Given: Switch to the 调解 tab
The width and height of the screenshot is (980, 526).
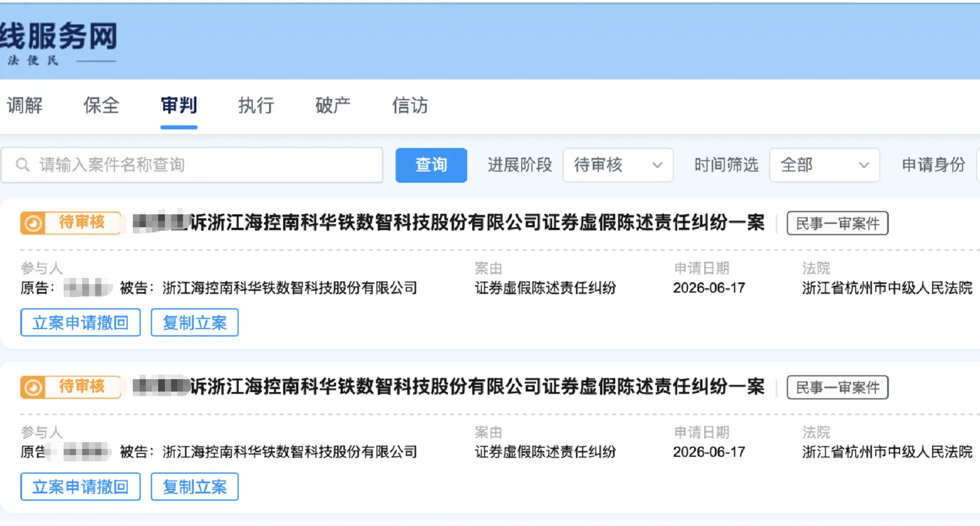Looking at the screenshot, I should click(x=24, y=105).
